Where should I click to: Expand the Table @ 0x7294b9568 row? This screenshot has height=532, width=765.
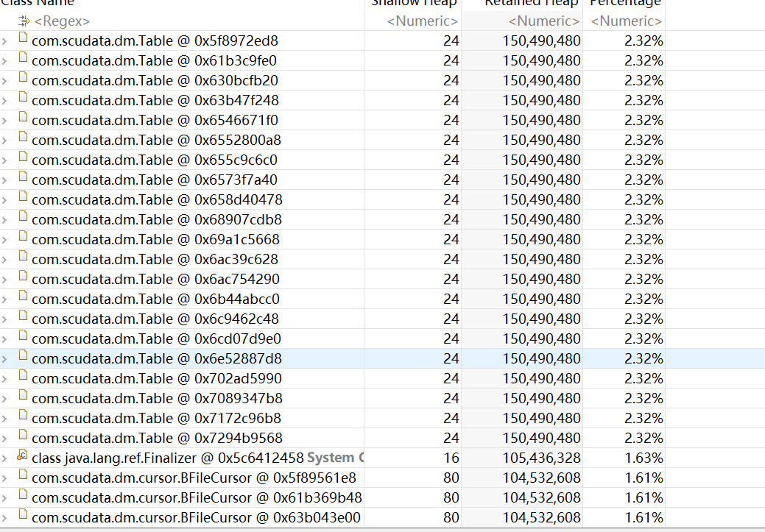[4, 439]
